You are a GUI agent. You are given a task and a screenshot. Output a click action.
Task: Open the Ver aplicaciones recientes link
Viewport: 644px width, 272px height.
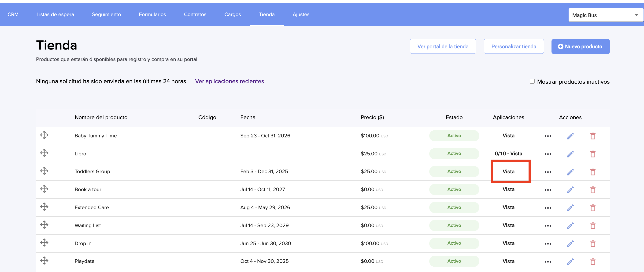[229, 81]
